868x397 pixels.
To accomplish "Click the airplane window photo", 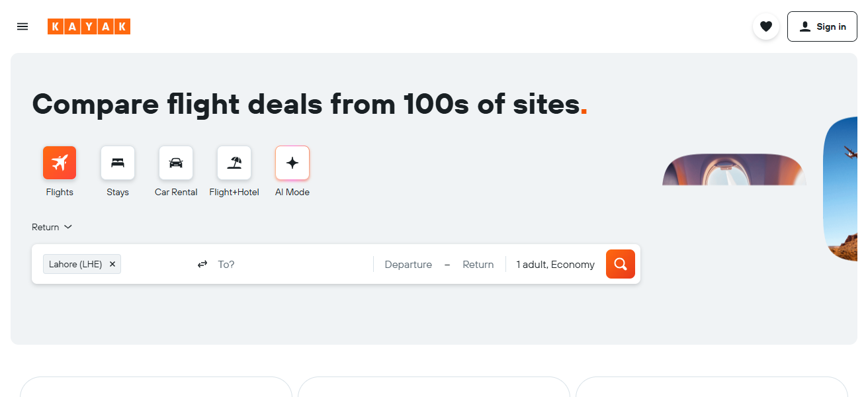I will tap(734, 170).
